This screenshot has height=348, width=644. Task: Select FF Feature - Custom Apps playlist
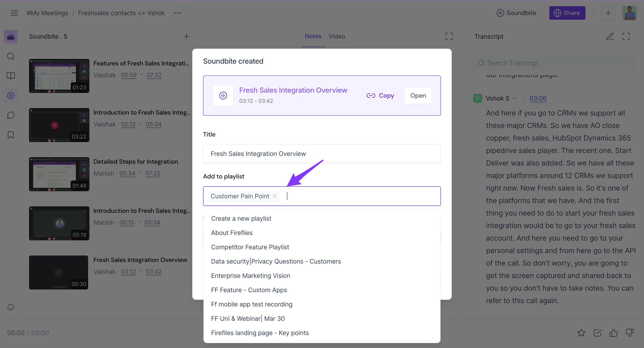coord(322,290)
